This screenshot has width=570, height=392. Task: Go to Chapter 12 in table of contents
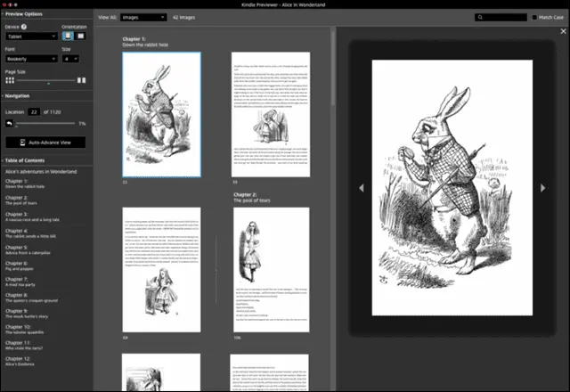tap(20, 361)
